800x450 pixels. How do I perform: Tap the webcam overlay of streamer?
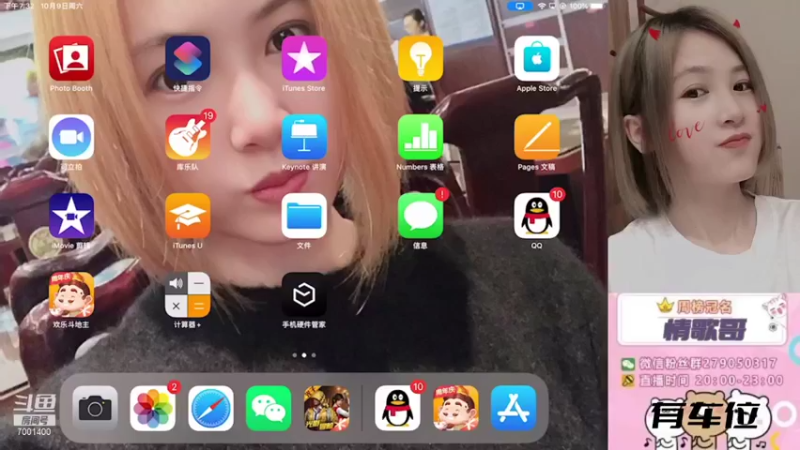(x=704, y=146)
